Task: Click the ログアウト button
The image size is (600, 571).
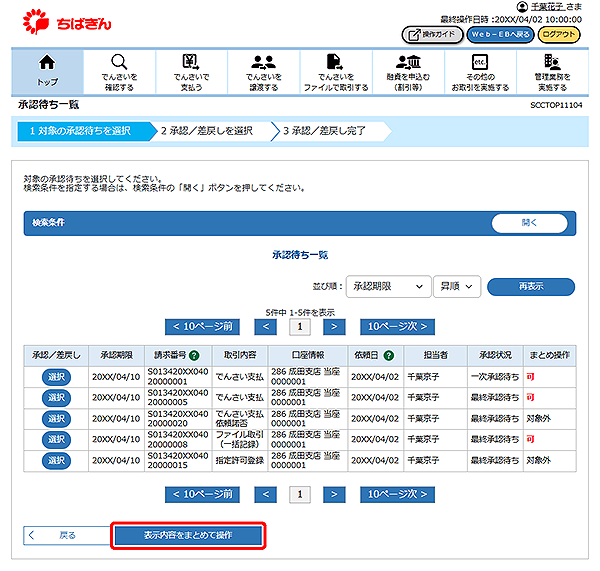Action: coord(559,35)
